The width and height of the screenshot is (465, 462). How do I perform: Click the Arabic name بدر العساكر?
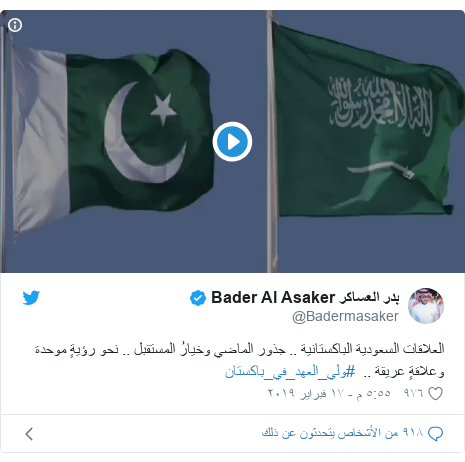click(369, 297)
